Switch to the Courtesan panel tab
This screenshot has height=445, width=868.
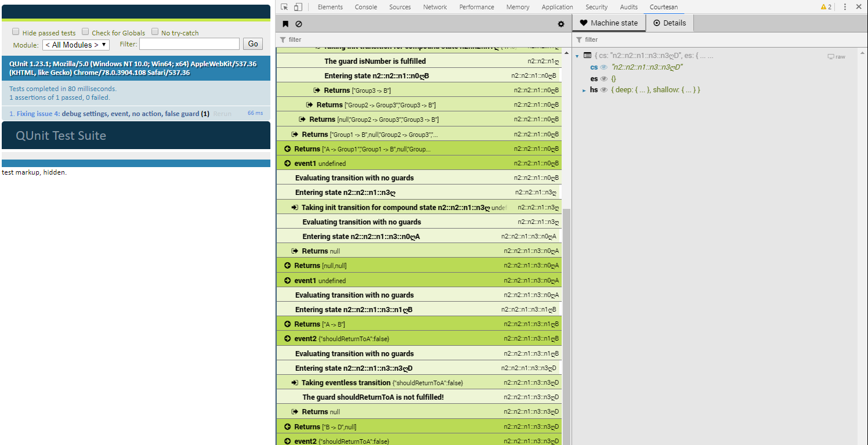pos(663,6)
